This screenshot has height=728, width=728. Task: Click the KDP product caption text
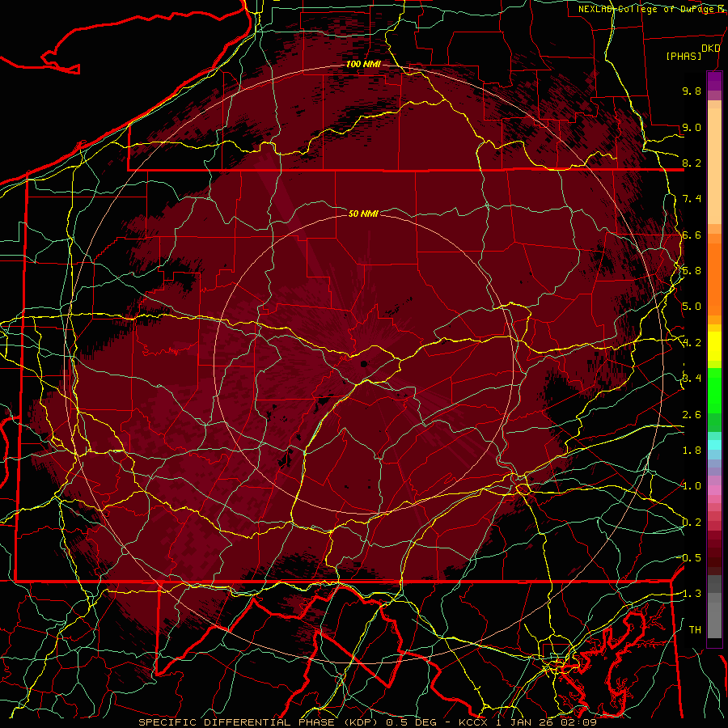[367, 722]
